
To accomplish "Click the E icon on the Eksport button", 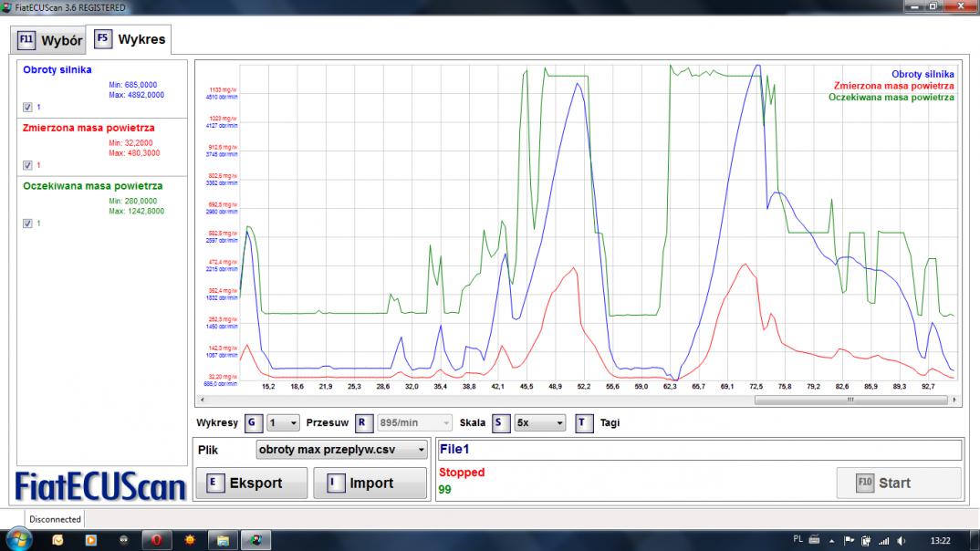I will click(x=215, y=483).
